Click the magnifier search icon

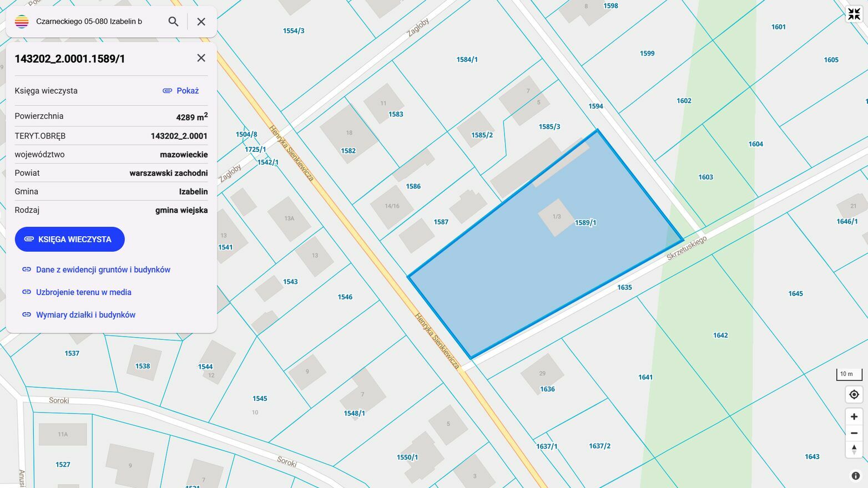173,22
